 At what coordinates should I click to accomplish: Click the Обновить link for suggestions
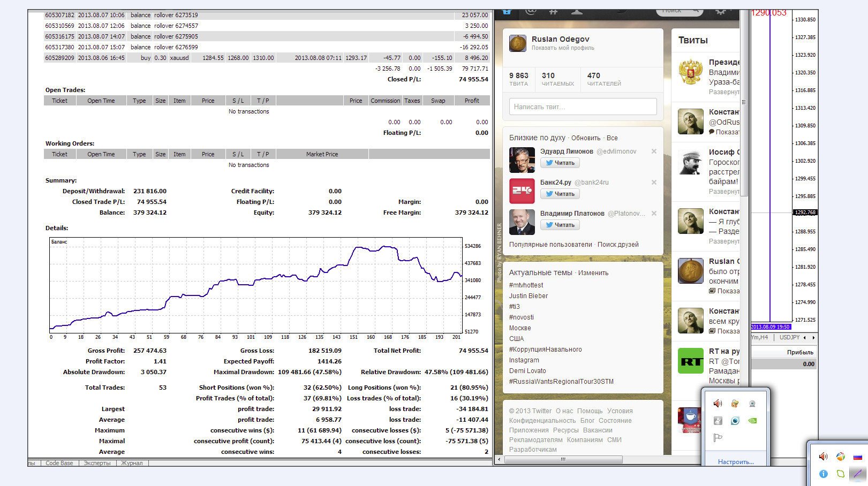[x=586, y=138]
